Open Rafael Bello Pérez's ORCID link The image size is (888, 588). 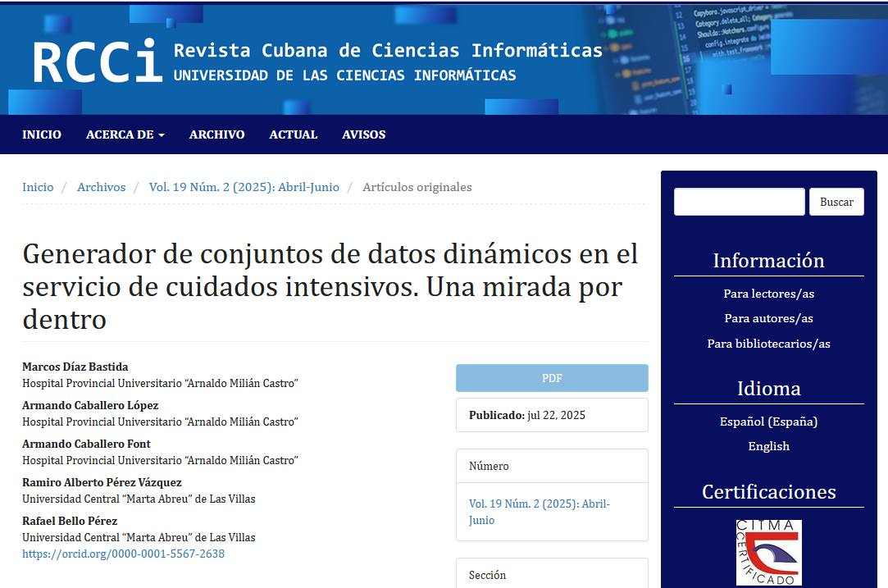pos(123,554)
